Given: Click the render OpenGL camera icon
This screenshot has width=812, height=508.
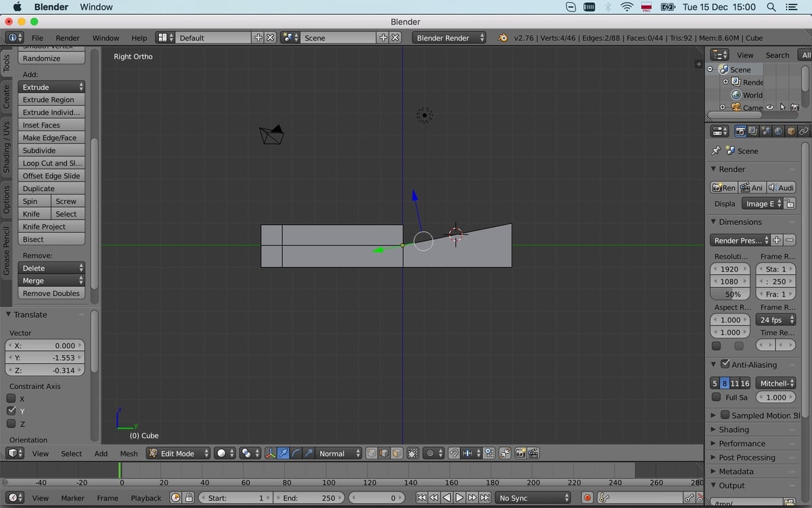Looking at the screenshot, I should [x=519, y=453].
